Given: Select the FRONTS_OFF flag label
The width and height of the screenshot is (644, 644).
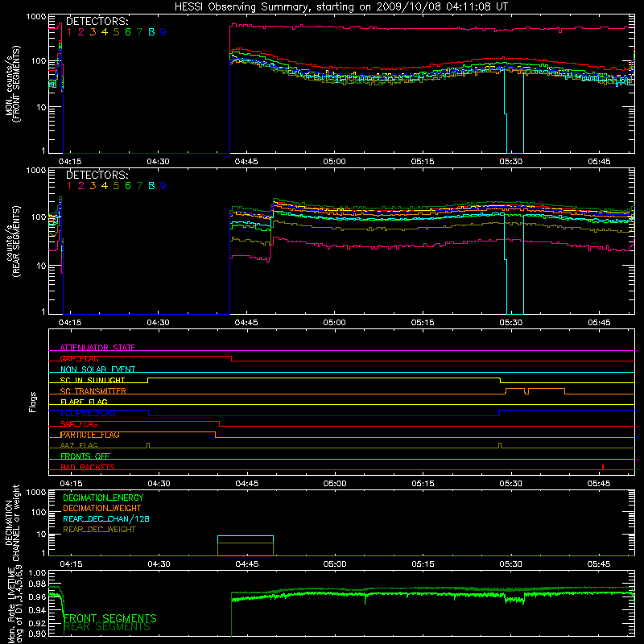Looking at the screenshot, I should pyautogui.click(x=85, y=456).
